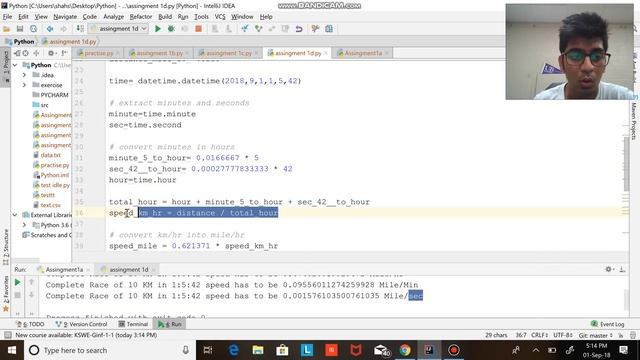Switch to assingment 1b.py editor tab
Viewport: 640px width, 360px height.
click(x=159, y=53)
